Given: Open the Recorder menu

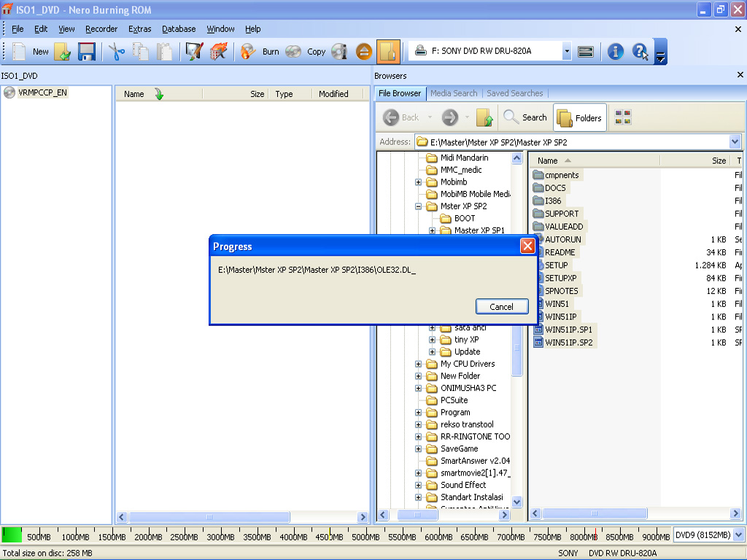Looking at the screenshot, I should pyautogui.click(x=101, y=29).
